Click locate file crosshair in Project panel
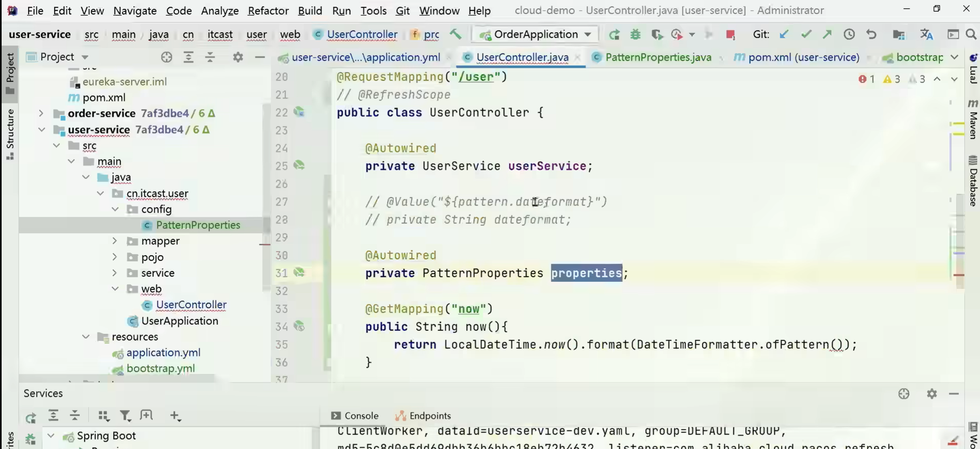The height and width of the screenshot is (449, 980). coord(166,57)
